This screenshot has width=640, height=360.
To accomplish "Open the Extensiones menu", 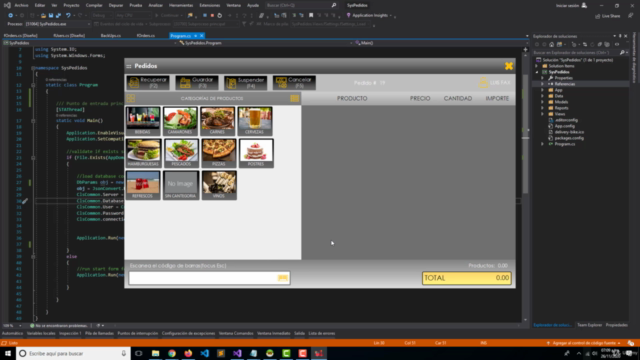I will coord(209,5).
